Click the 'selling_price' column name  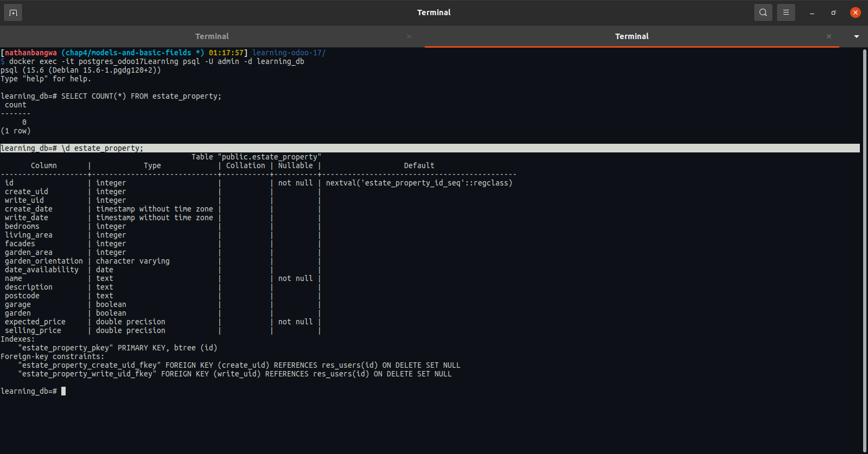point(33,330)
